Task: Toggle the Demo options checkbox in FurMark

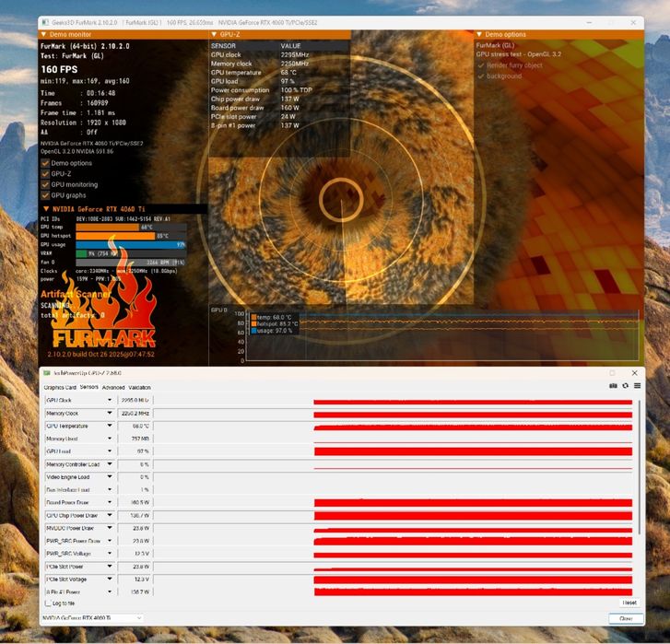Action: click(45, 163)
